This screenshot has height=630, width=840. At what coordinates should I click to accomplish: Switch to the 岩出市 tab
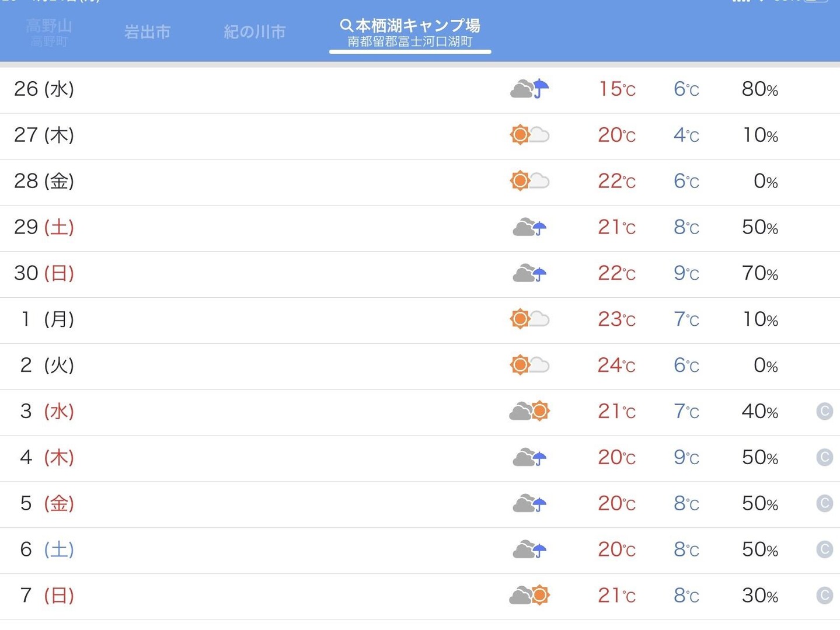(147, 32)
